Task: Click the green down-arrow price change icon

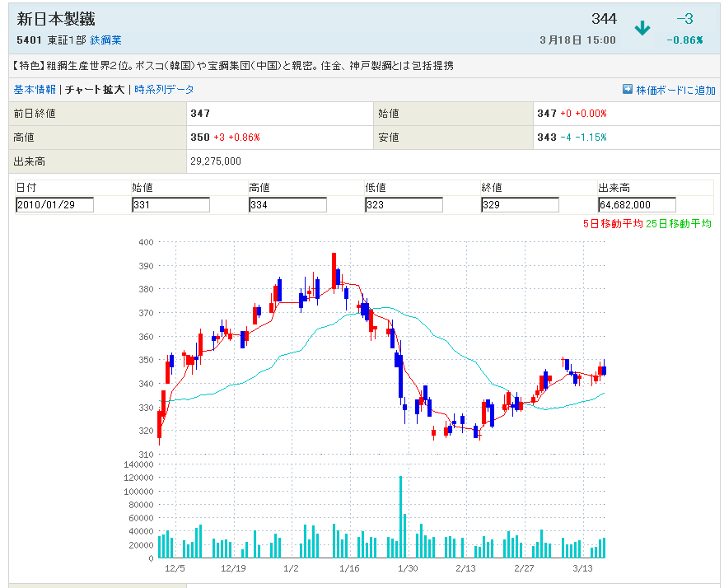Action: point(642,28)
